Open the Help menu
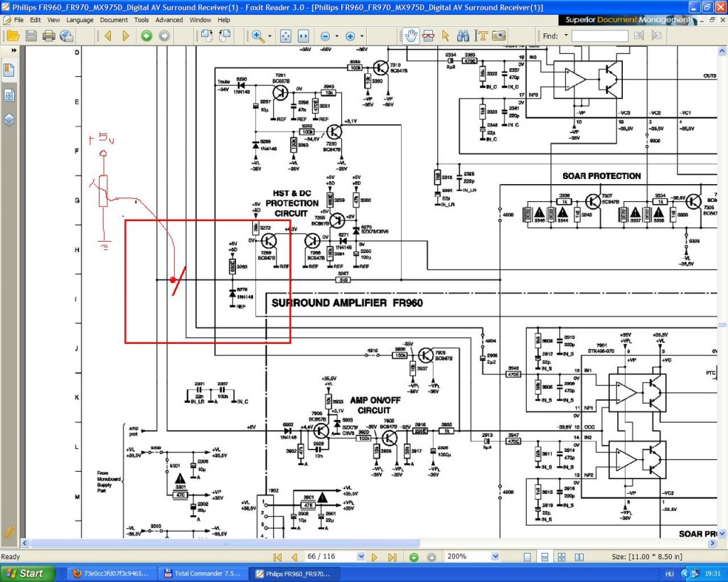 (x=224, y=20)
